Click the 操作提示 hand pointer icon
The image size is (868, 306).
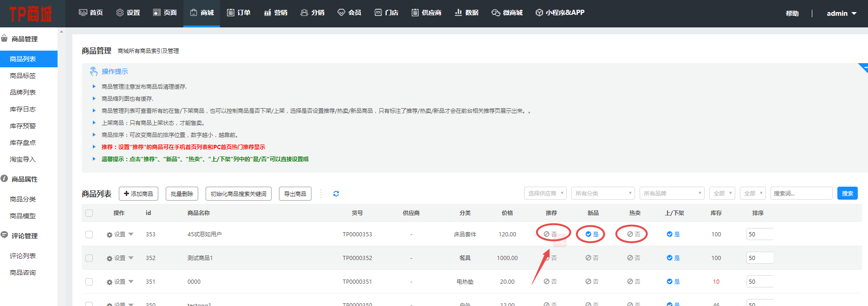93,72
